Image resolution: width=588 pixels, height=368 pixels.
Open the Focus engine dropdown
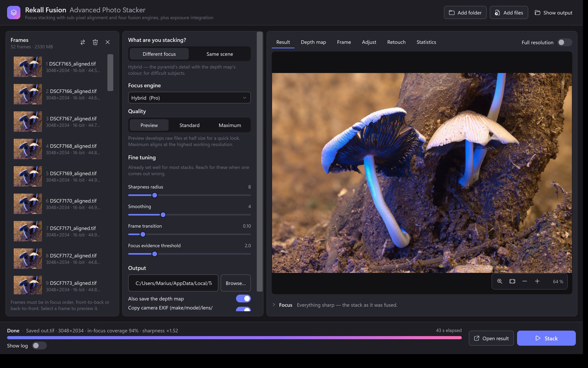pos(189,98)
